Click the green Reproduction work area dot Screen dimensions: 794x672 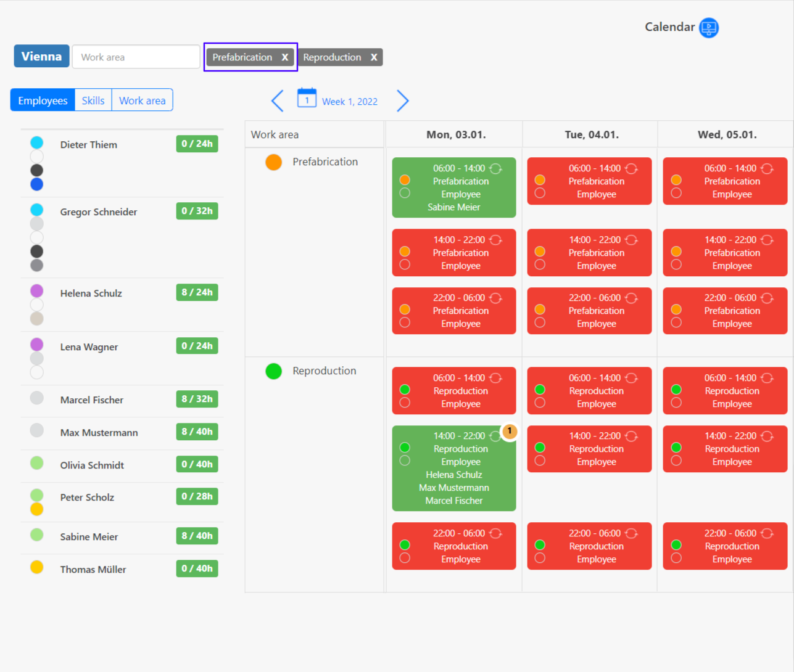click(273, 371)
